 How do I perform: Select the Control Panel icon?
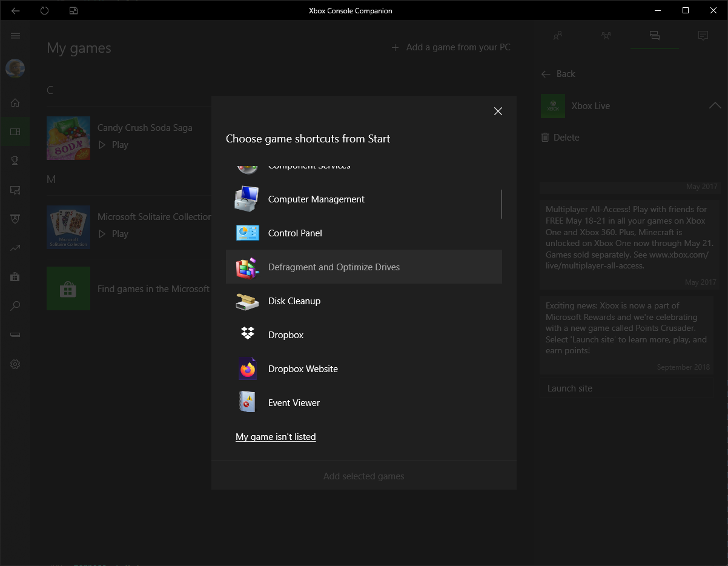(247, 233)
